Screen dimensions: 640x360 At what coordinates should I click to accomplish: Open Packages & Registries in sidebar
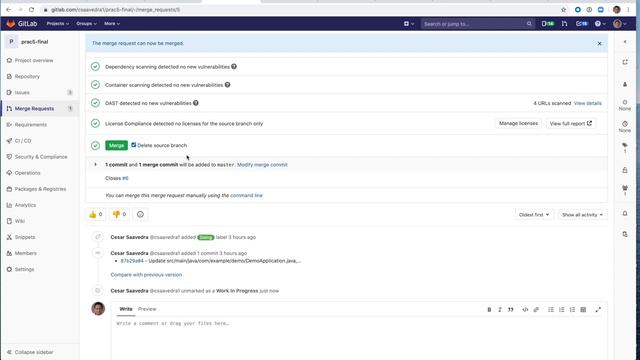40,189
